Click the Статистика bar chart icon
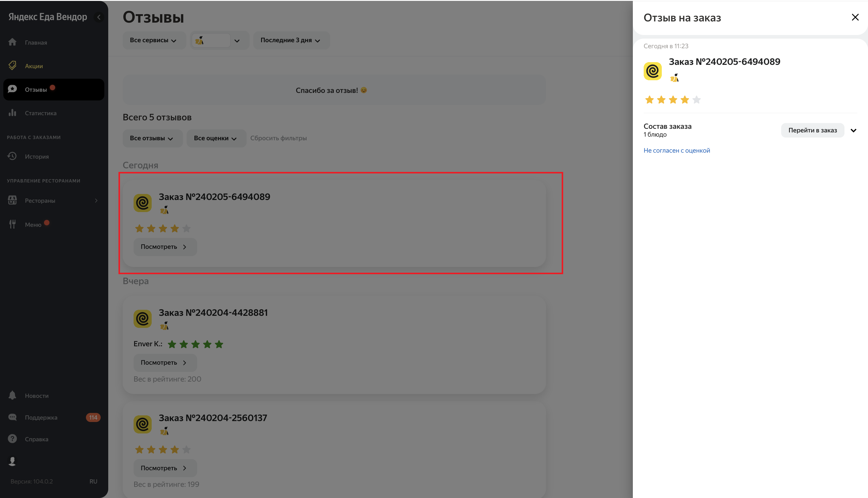Screen dimensions: 868x498 [x=12, y=113]
